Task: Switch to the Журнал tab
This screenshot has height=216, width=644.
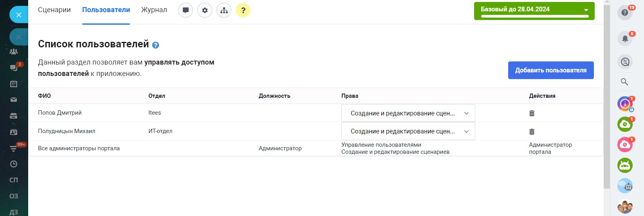Action: tap(154, 10)
